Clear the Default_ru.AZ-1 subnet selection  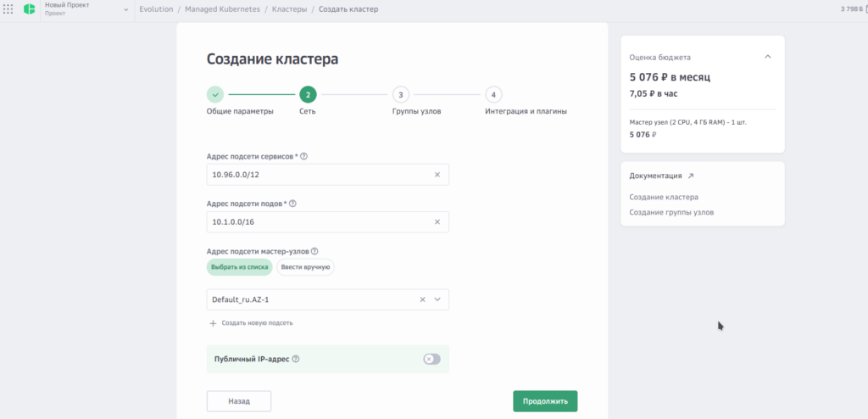coord(422,299)
